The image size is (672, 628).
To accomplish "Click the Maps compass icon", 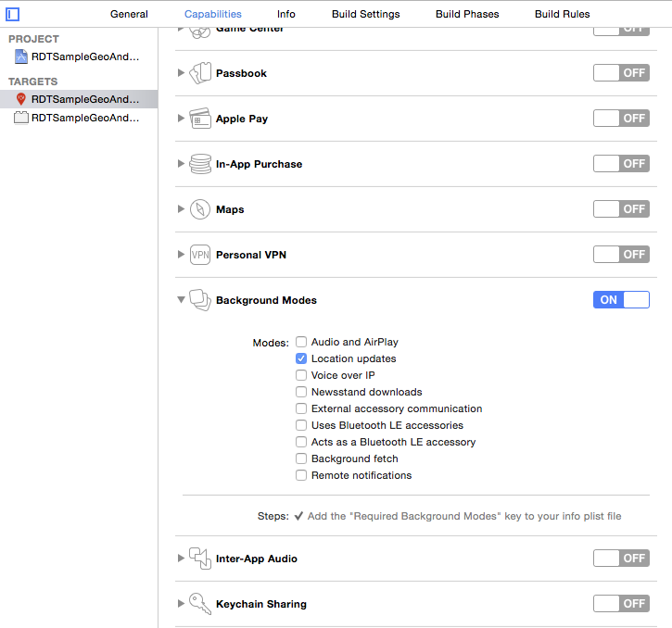I will pyautogui.click(x=201, y=209).
